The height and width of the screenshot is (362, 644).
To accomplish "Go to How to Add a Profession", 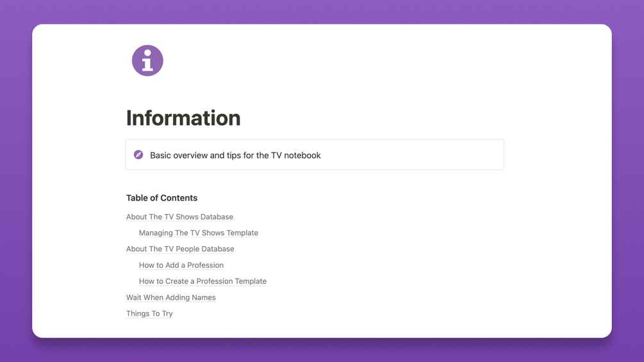I will tap(181, 265).
